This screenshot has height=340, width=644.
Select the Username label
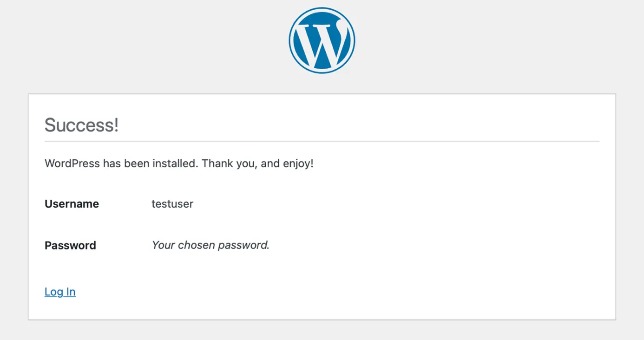72,203
